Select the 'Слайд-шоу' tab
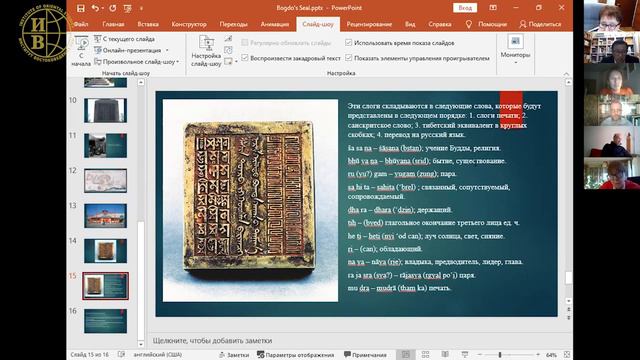Image resolution: width=640 pixels, height=360 pixels. pos(318,24)
